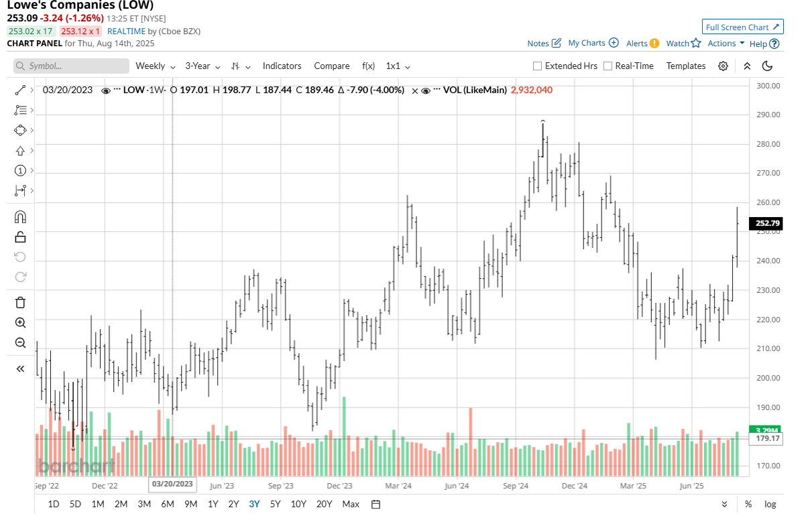
Task: Click the 03/20/2023 crosshair date label
Action: [x=172, y=483]
